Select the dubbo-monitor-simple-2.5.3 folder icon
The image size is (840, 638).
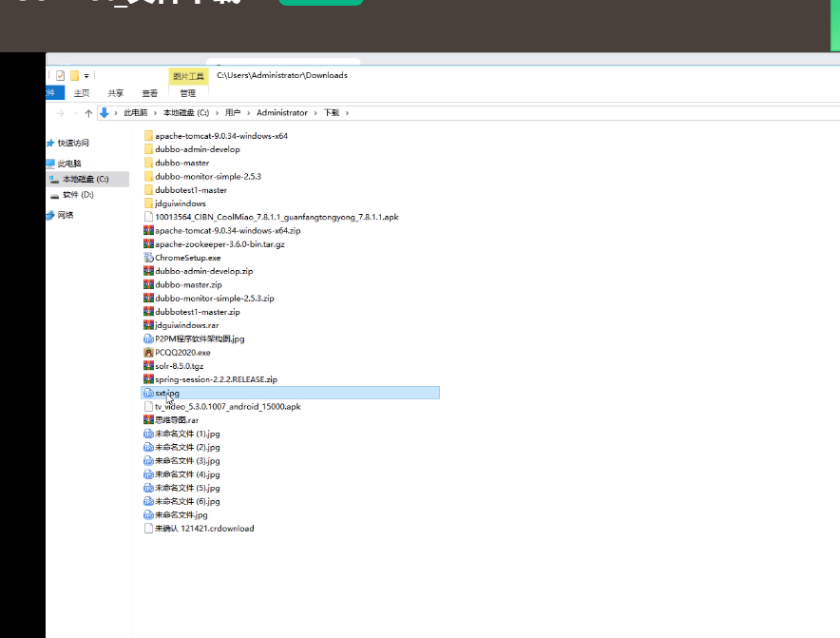tap(148, 177)
